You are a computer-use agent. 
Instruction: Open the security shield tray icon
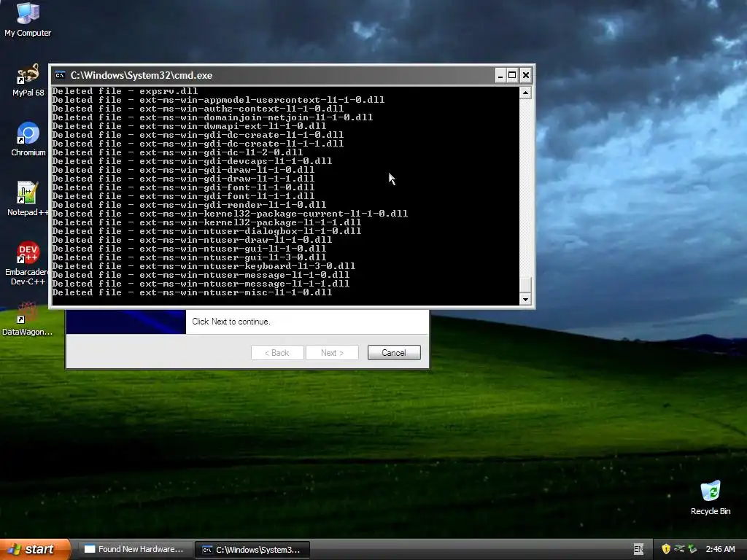coord(665,550)
